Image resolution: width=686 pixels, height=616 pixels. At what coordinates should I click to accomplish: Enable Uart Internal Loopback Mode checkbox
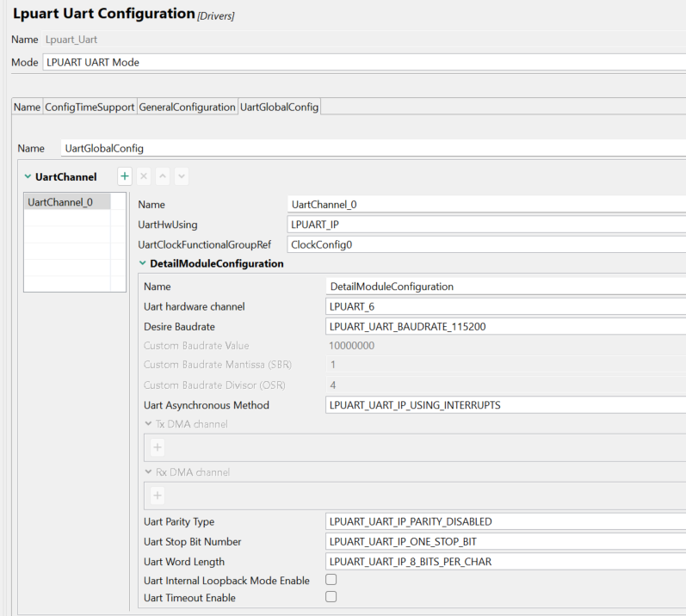331,580
